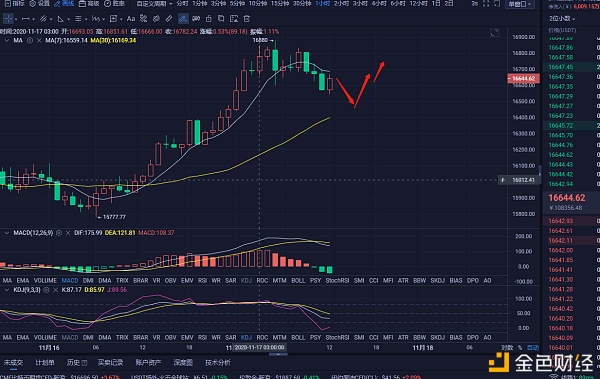600x379 pixels.
Task: Toggle the lock drawings icon
Action: 209,18
